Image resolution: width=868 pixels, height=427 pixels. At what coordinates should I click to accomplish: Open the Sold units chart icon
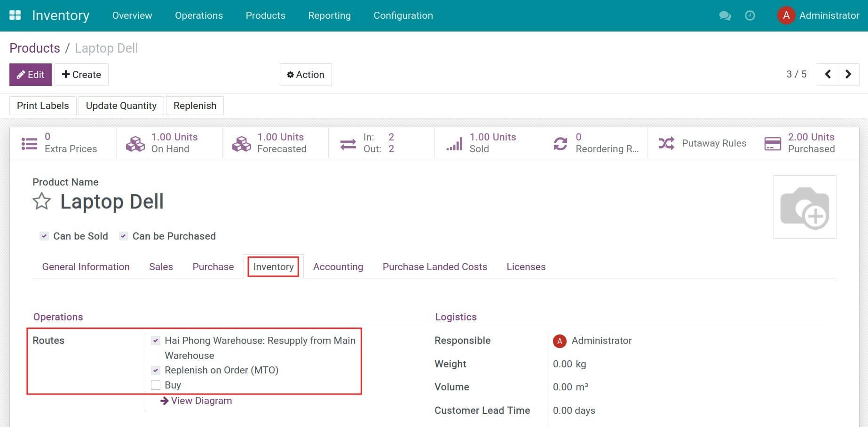454,143
